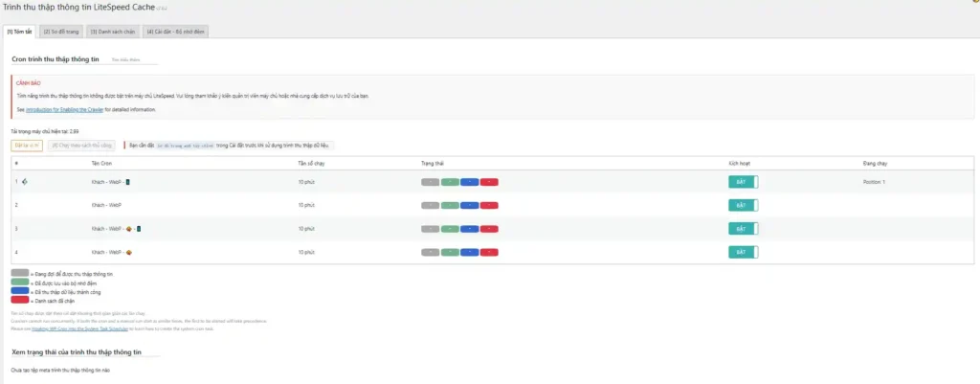Click the '10 phút' frequency in row 4
The width and height of the screenshot is (980, 384).
[306, 252]
